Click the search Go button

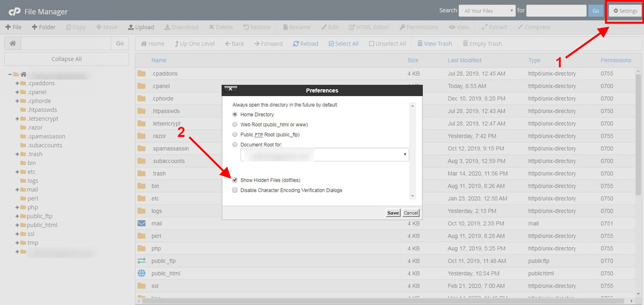[x=595, y=11]
